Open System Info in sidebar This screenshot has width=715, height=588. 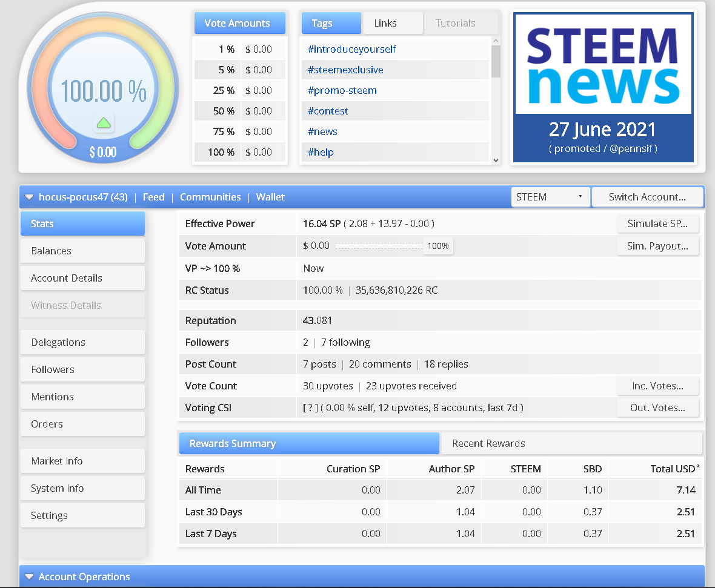[x=82, y=488]
